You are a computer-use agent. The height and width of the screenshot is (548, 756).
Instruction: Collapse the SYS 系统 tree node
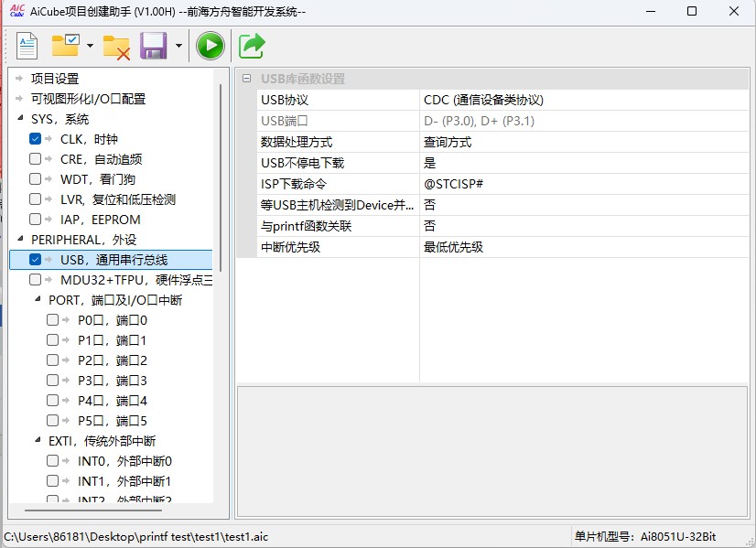click(20, 119)
